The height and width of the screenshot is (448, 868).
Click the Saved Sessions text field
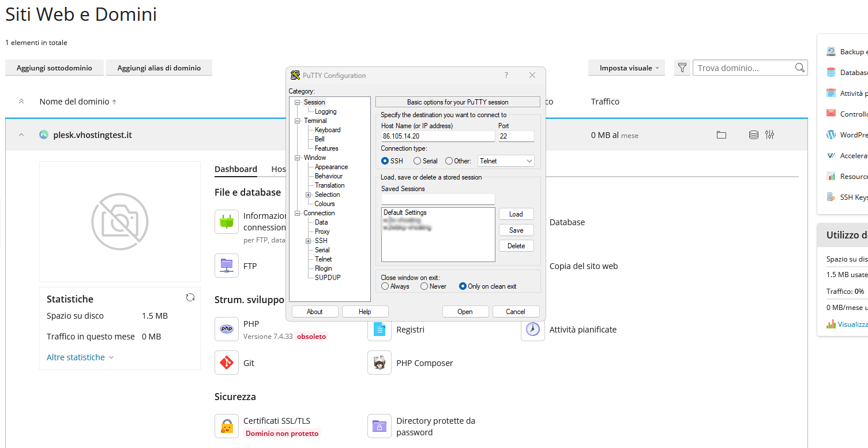click(x=438, y=199)
